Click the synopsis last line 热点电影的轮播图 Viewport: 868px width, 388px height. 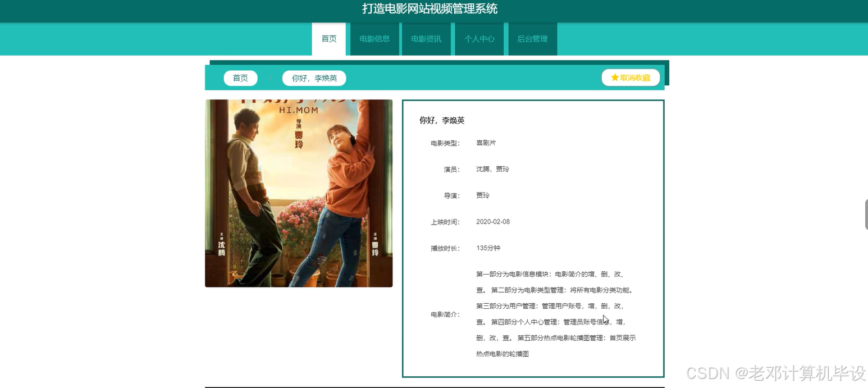click(x=502, y=354)
